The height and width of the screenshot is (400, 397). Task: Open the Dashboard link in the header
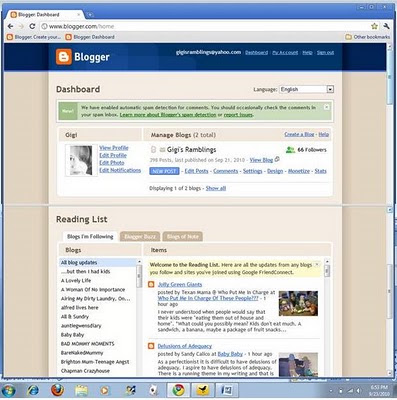(x=256, y=53)
